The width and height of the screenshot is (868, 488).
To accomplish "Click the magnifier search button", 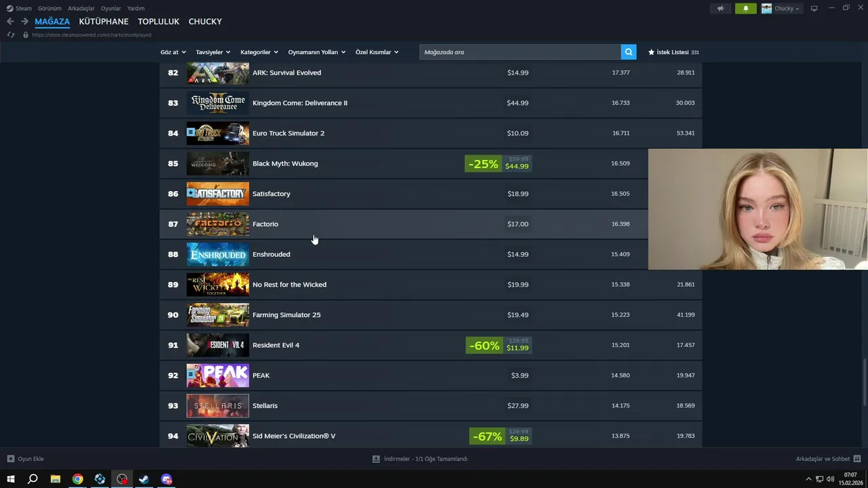I will coord(629,52).
